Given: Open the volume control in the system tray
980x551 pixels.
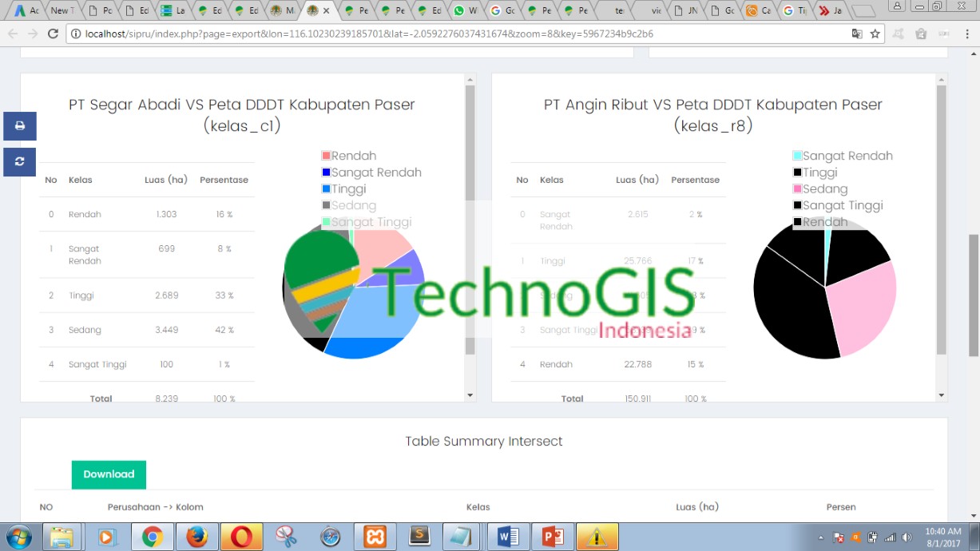Looking at the screenshot, I should click(x=907, y=537).
